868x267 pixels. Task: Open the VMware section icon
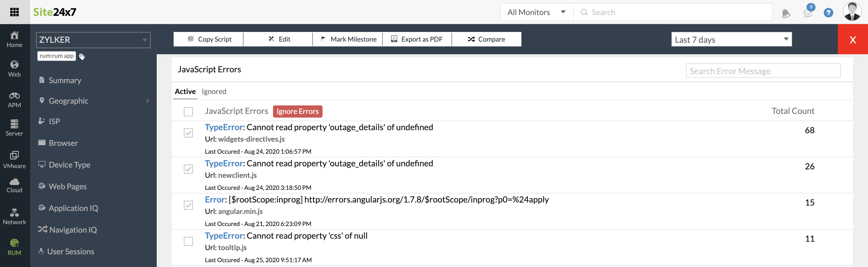14,160
